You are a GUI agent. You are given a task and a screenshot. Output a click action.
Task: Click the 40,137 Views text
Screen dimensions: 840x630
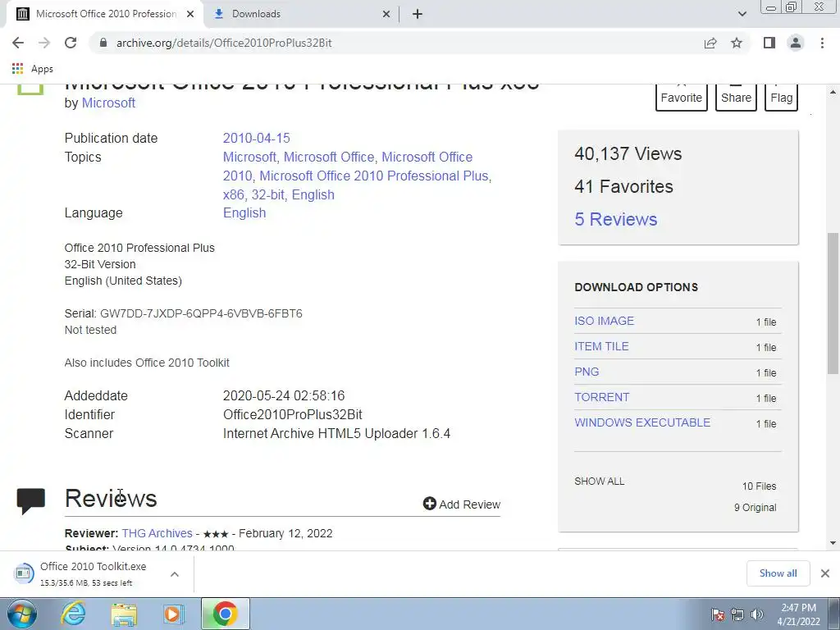(x=628, y=153)
